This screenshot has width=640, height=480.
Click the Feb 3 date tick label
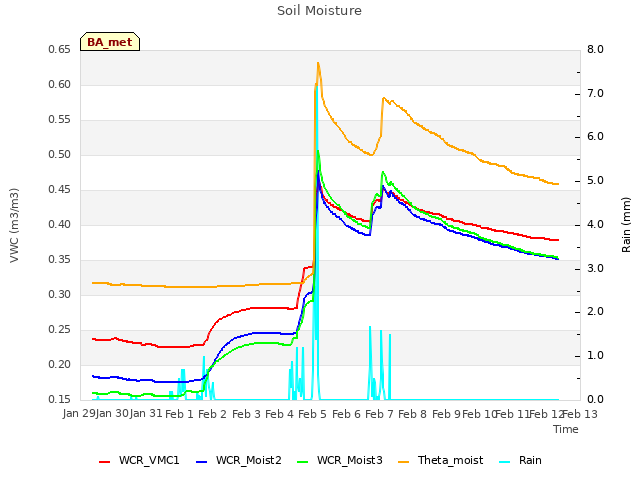pos(246,414)
